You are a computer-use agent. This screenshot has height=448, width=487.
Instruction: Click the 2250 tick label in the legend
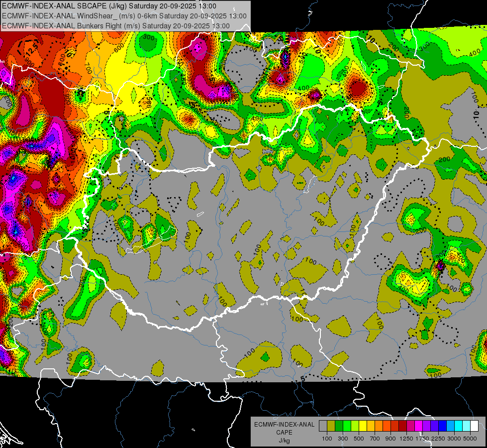(x=439, y=439)
